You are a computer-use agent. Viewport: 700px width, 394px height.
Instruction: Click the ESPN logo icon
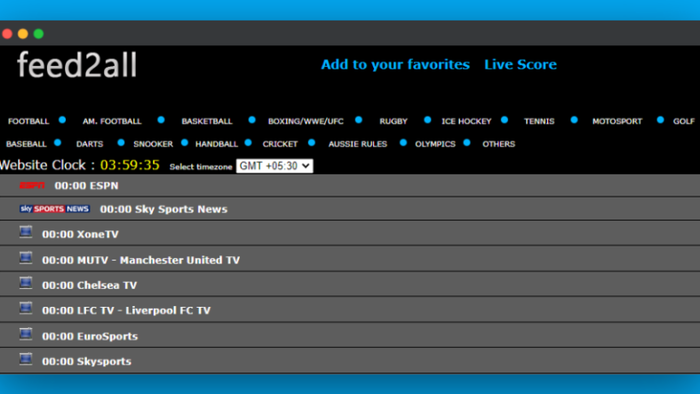[32, 186]
